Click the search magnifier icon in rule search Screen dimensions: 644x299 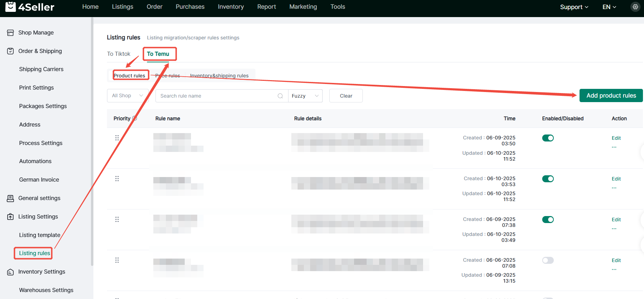tap(280, 96)
